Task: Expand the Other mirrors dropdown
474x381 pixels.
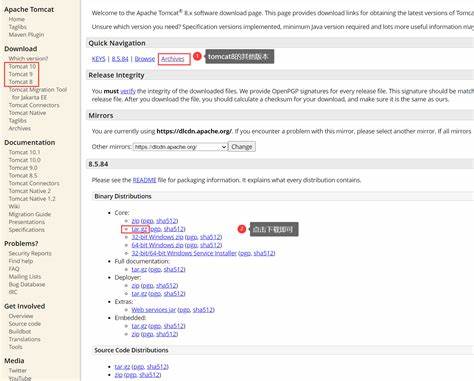Action: [x=180, y=147]
